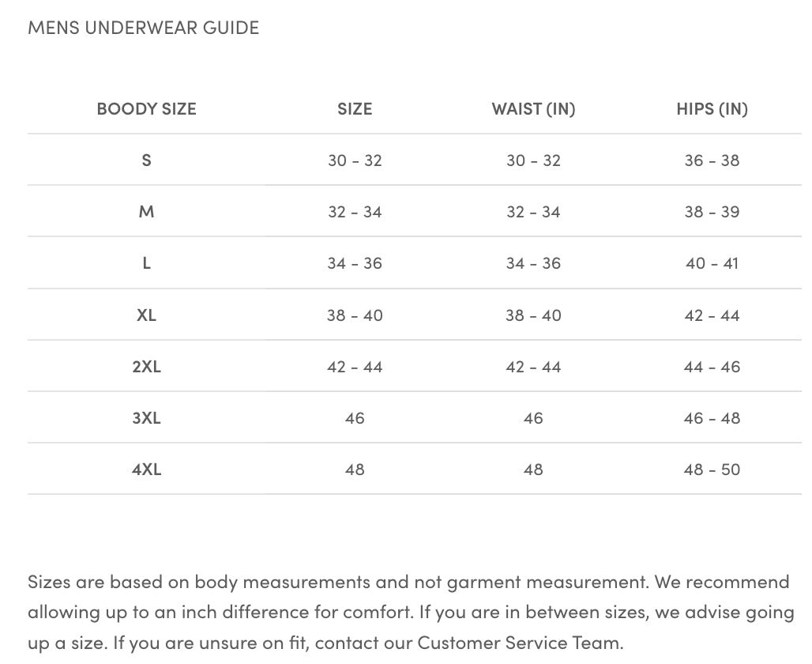Click hips value 36 - 38
This screenshot has height=664, width=812.
coord(712,160)
